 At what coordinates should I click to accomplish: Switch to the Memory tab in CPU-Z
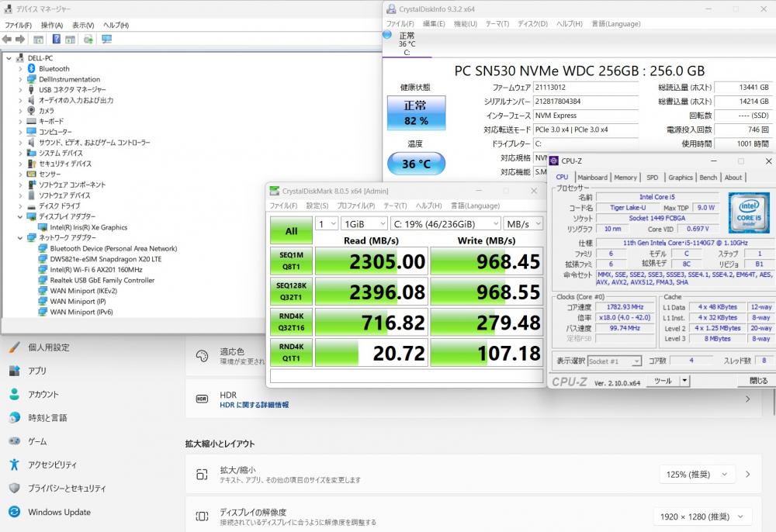(625, 178)
